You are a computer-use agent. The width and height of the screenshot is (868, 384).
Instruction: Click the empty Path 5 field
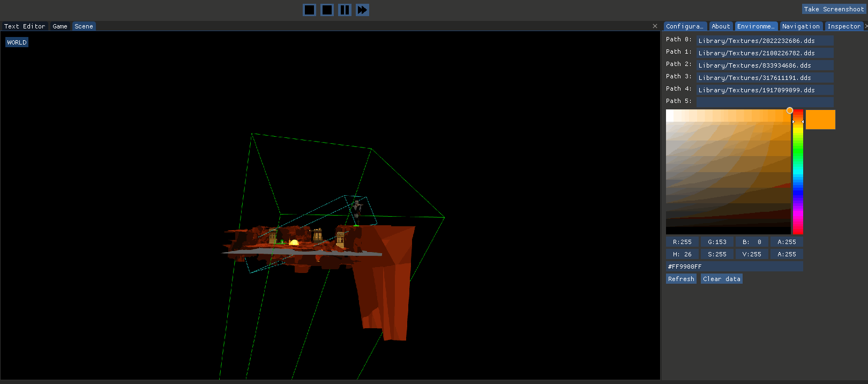coord(765,102)
